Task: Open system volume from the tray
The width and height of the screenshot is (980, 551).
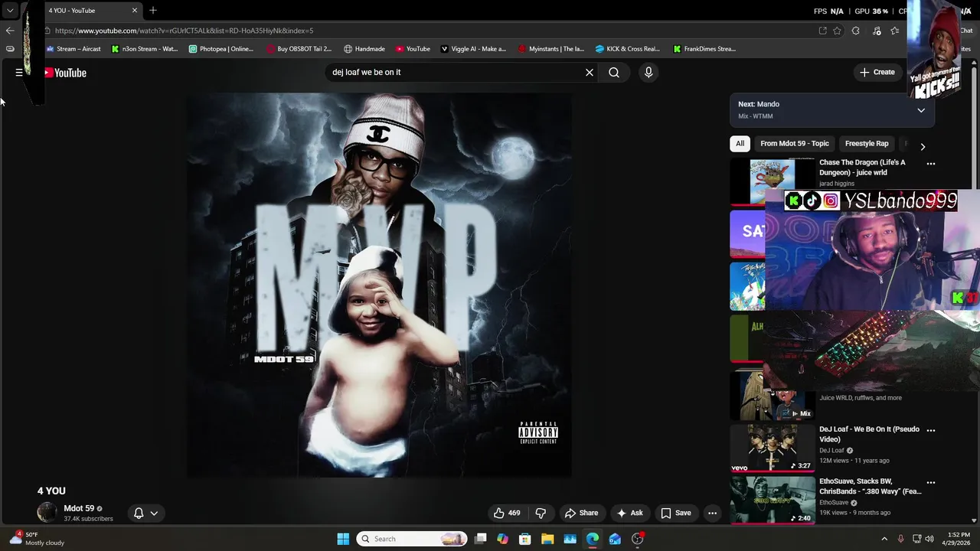Action: (929, 539)
